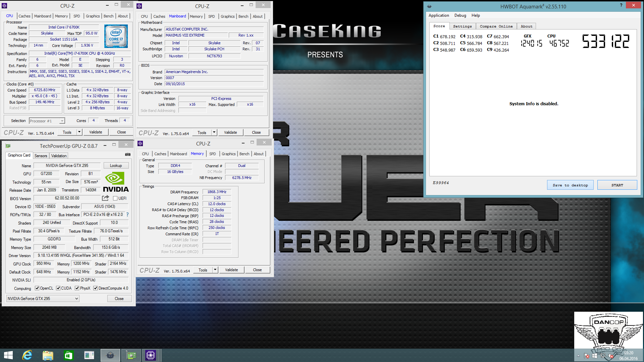This screenshot has height=362, width=644.
Task: Click the 533122 Aquamark total score
Action: 606,42
